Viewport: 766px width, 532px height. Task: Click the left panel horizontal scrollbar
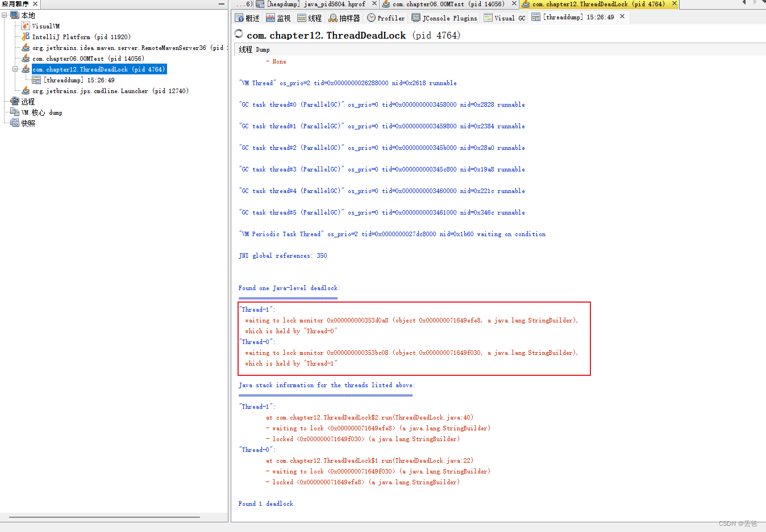[x=105, y=517]
